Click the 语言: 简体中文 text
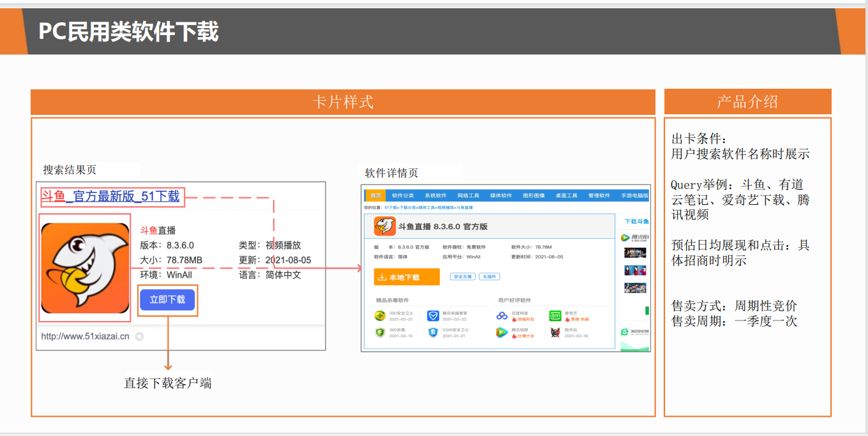 [x=270, y=274]
